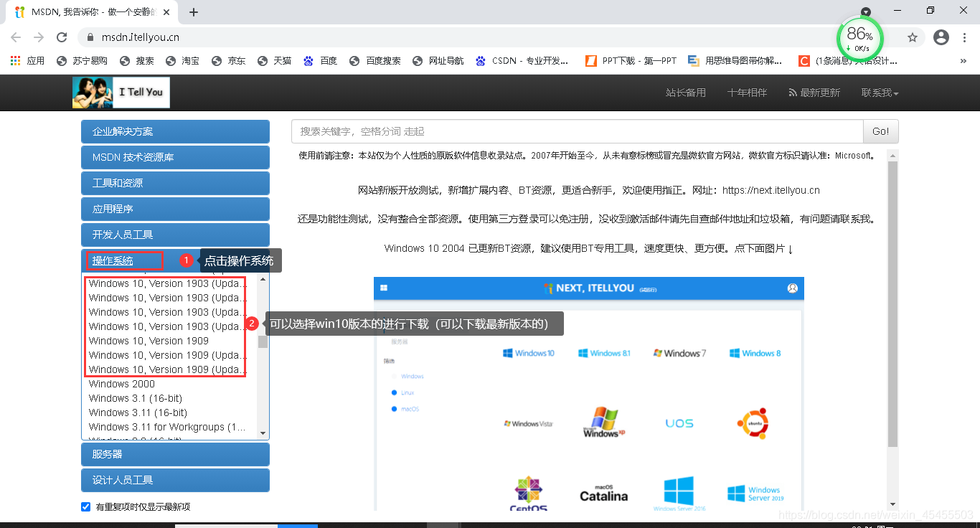Open the 网址导航 bookmark

[438, 61]
